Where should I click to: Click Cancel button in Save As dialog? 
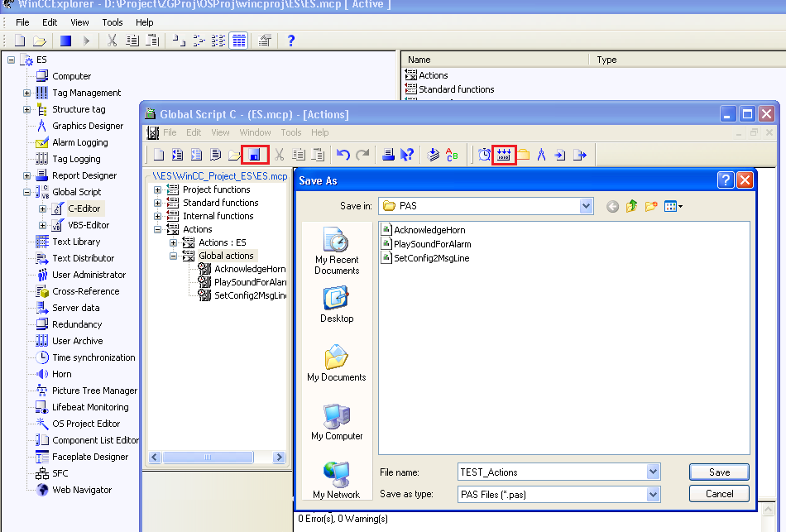[719, 494]
